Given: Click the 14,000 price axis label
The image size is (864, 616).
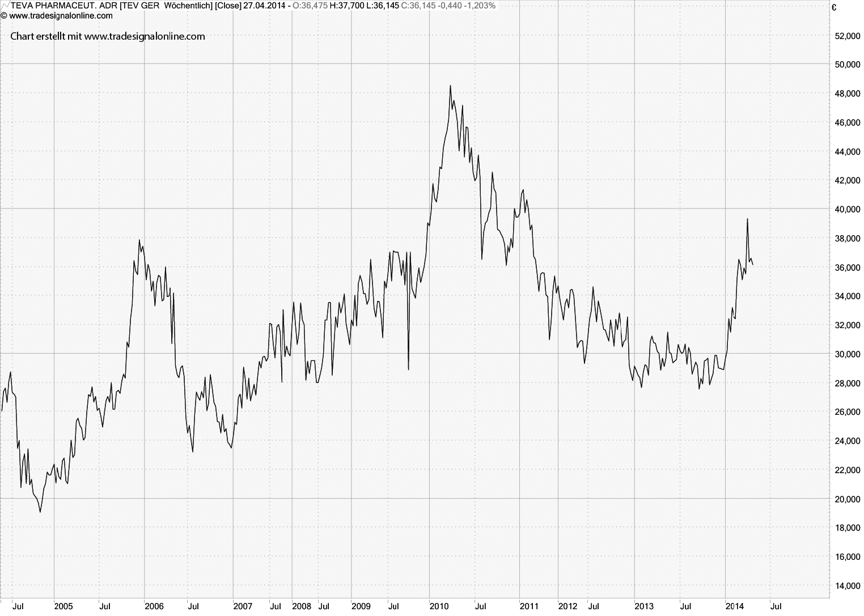Looking at the screenshot, I should tap(848, 586).
